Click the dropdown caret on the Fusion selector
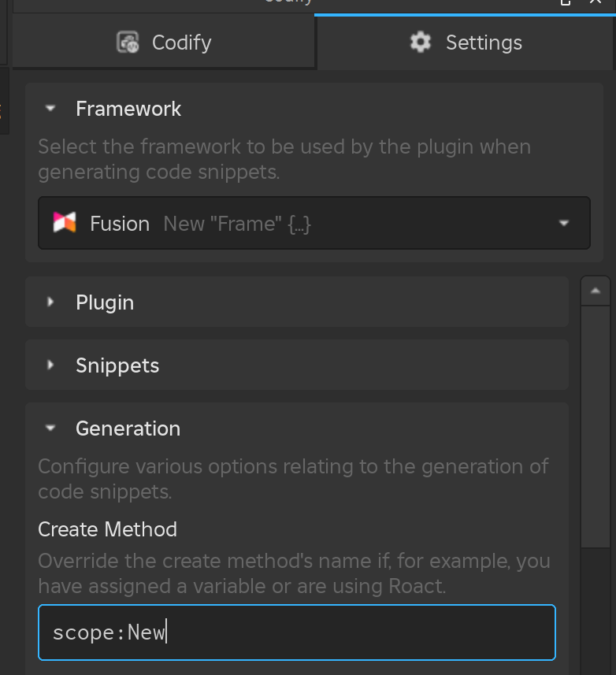The width and height of the screenshot is (616, 675). pos(563,223)
